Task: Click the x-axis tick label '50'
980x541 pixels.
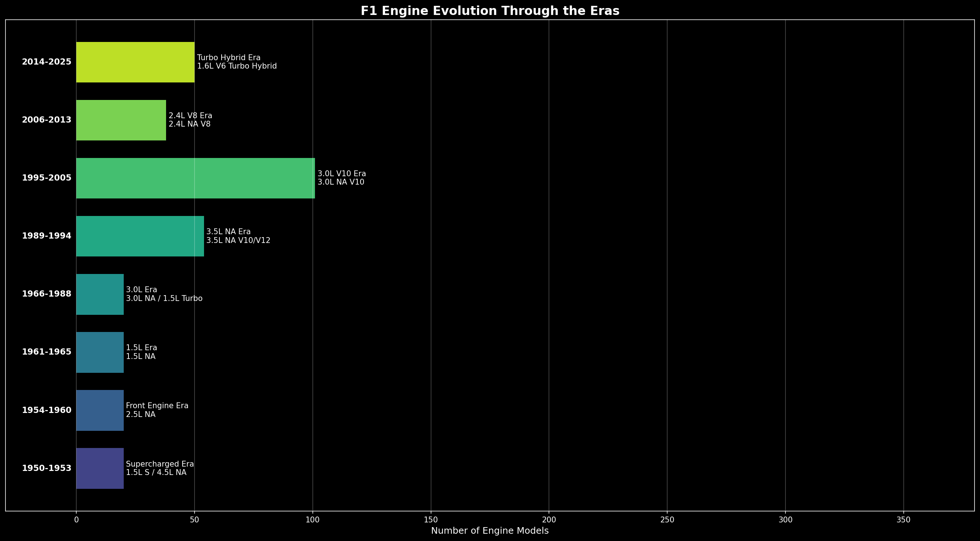Action: coord(195,520)
